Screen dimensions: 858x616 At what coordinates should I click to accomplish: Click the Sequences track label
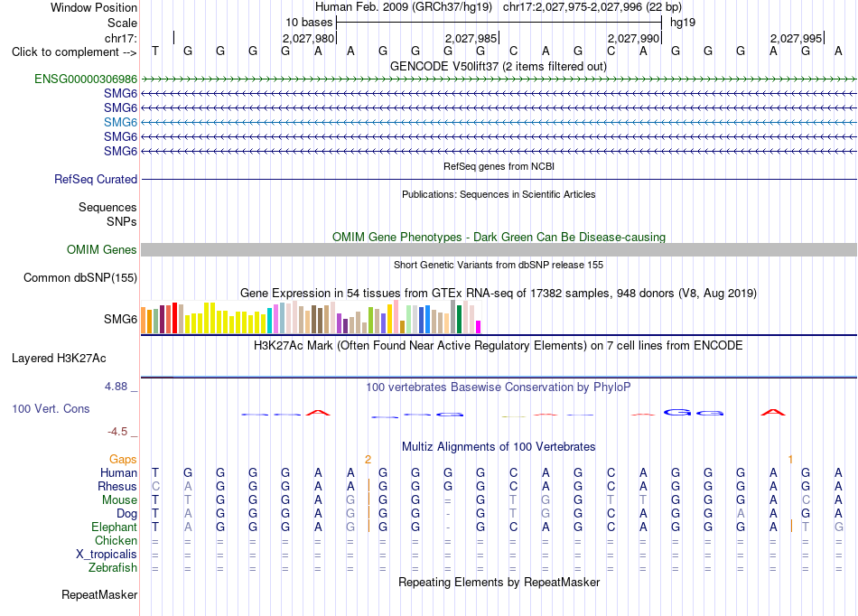click(107, 208)
